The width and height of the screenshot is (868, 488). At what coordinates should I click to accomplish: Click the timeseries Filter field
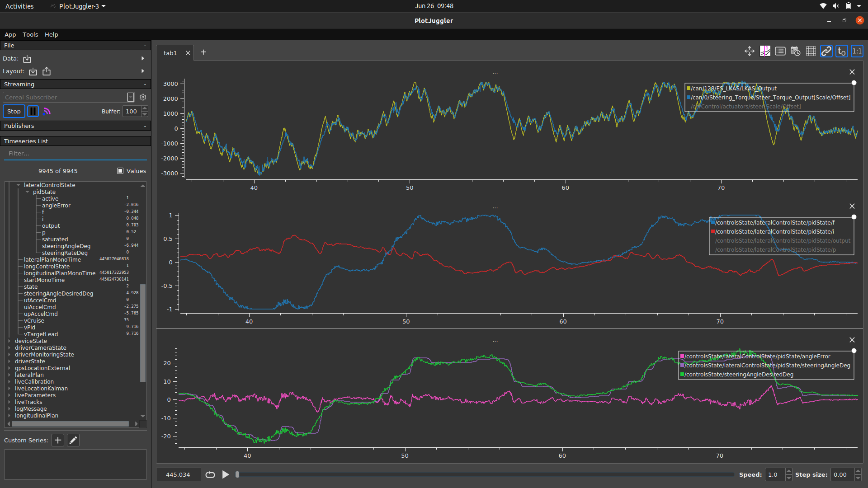click(x=75, y=154)
